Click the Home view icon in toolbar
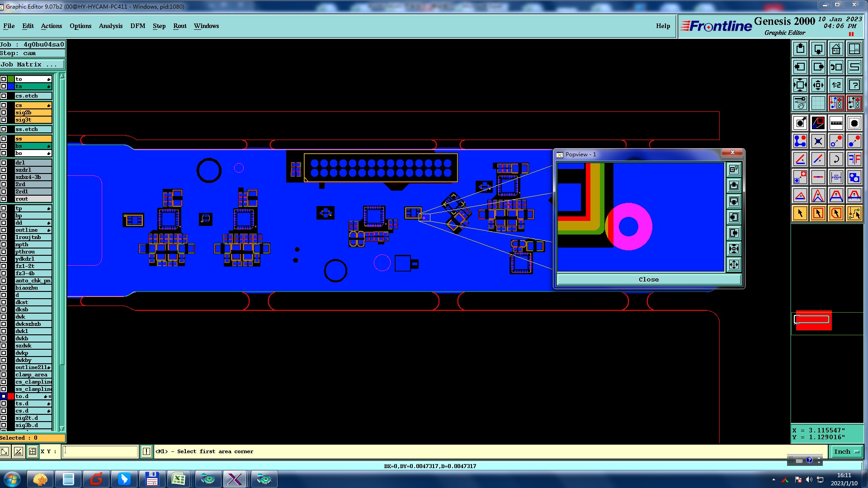The height and width of the screenshot is (488, 868). pos(836,49)
